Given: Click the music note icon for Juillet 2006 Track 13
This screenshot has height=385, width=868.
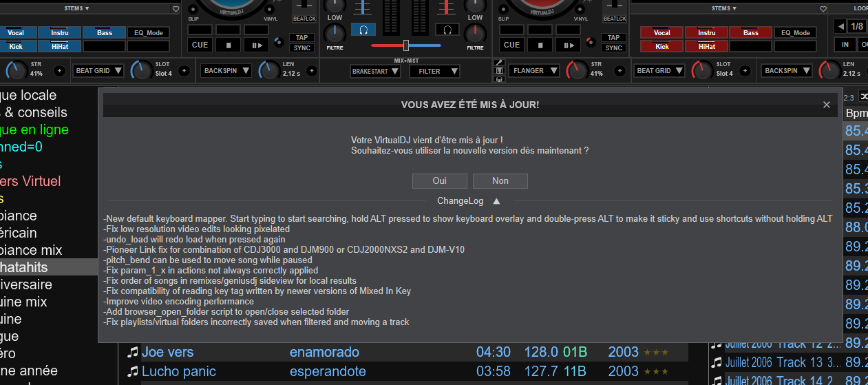Looking at the screenshot, I should [717, 362].
